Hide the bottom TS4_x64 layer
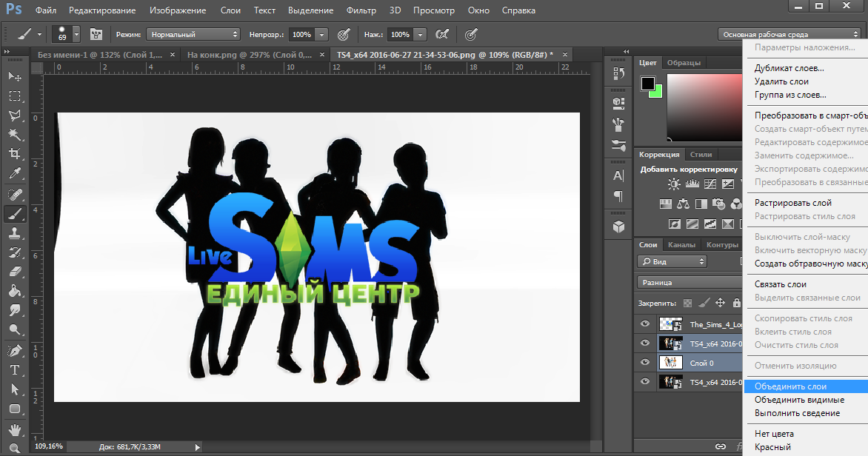Viewport: 868px width, 456px height. (645, 382)
